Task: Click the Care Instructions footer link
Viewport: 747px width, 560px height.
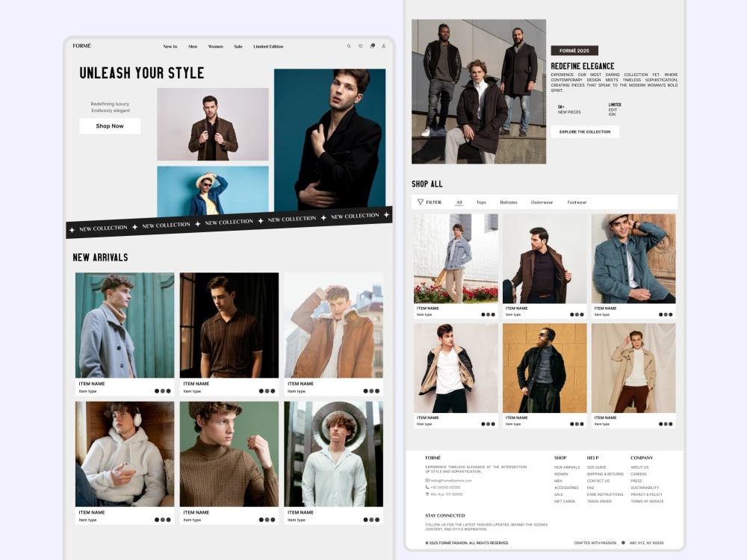Action: (x=605, y=495)
